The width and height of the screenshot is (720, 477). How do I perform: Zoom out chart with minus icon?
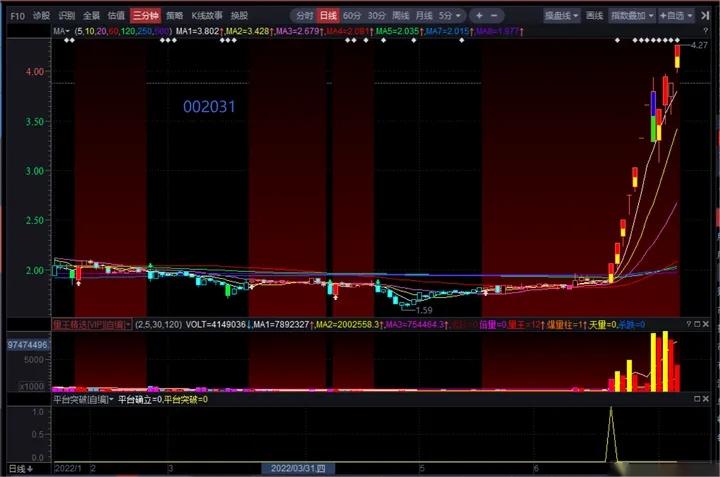pos(494,16)
